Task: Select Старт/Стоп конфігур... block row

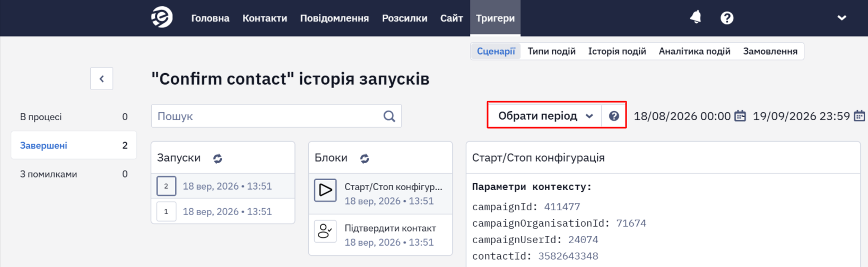Action: (x=380, y=194)
